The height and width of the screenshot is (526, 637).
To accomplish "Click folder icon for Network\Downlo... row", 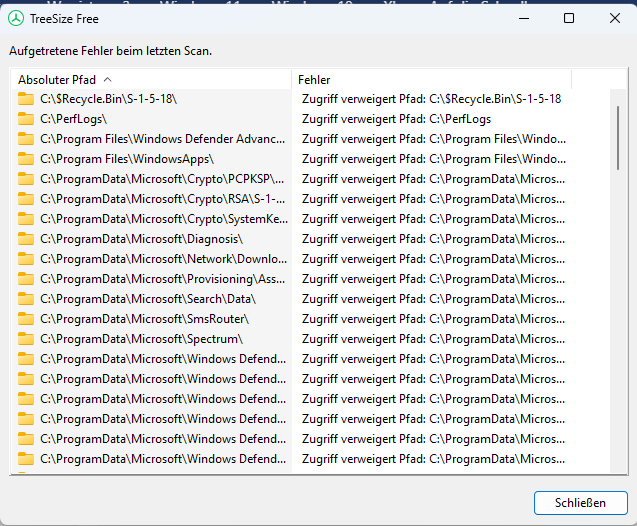I will [26, 259].
